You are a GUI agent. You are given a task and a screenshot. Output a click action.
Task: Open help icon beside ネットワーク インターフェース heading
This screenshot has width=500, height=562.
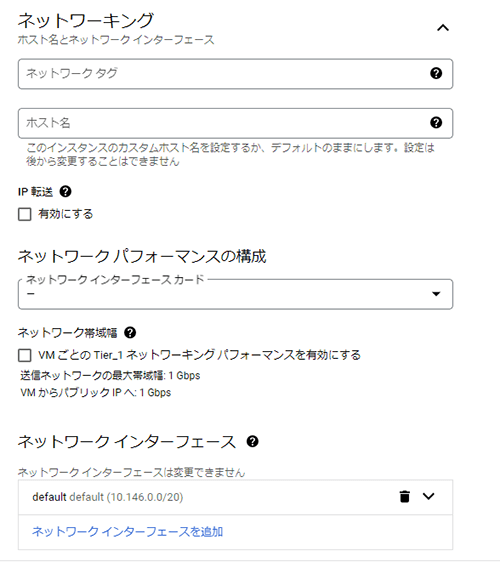click(x=252, y=441)
